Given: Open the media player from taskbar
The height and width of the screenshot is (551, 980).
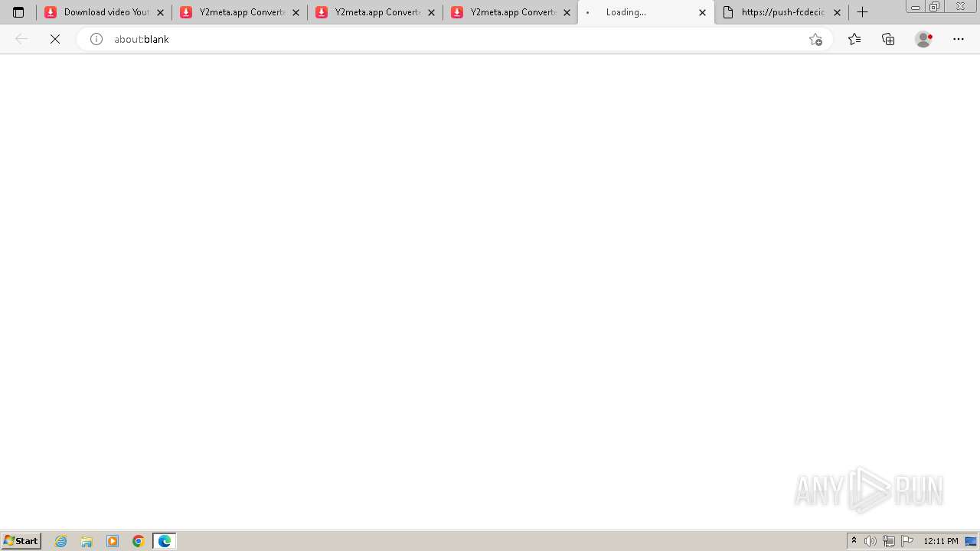Looking at the screenshot, I should point(113,541).
